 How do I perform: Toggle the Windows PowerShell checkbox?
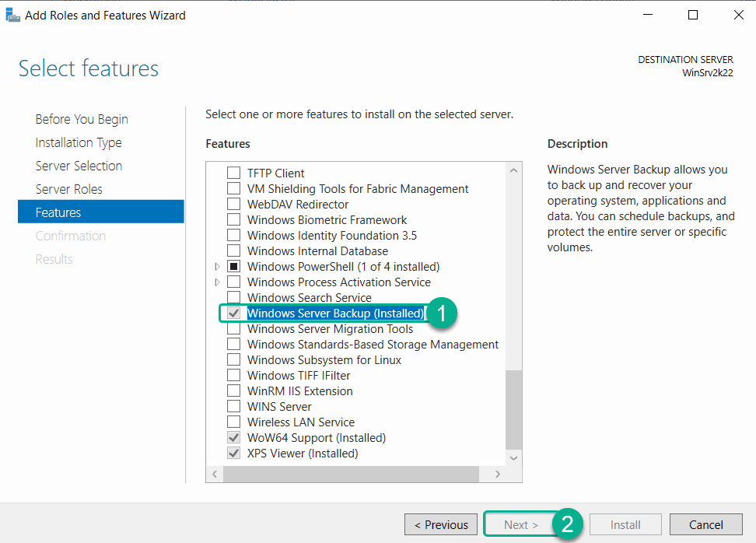pyautogui.click(x=234, y=266)
